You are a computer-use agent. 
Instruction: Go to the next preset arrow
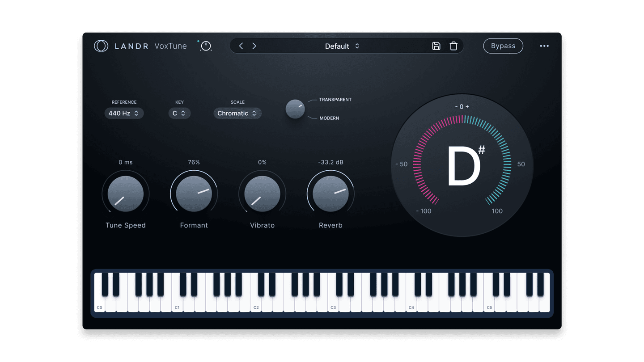pyautogui.click(x=254, y=46)
